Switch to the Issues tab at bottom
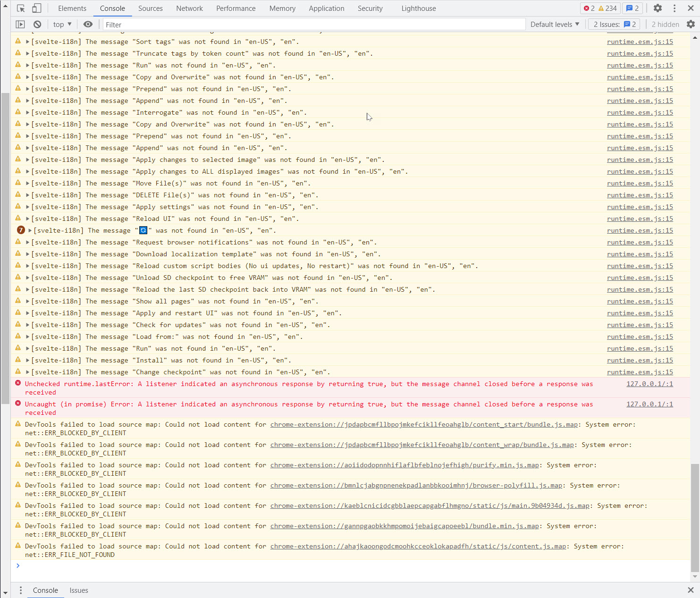This screenshot has width=700, height=598. (78, 590)
